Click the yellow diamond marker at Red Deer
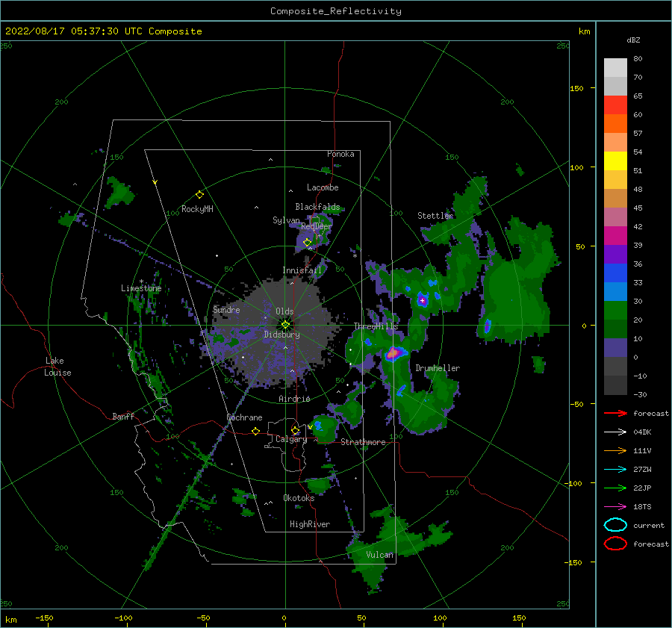This screenshot has width=672, height=628. [307, 243]
